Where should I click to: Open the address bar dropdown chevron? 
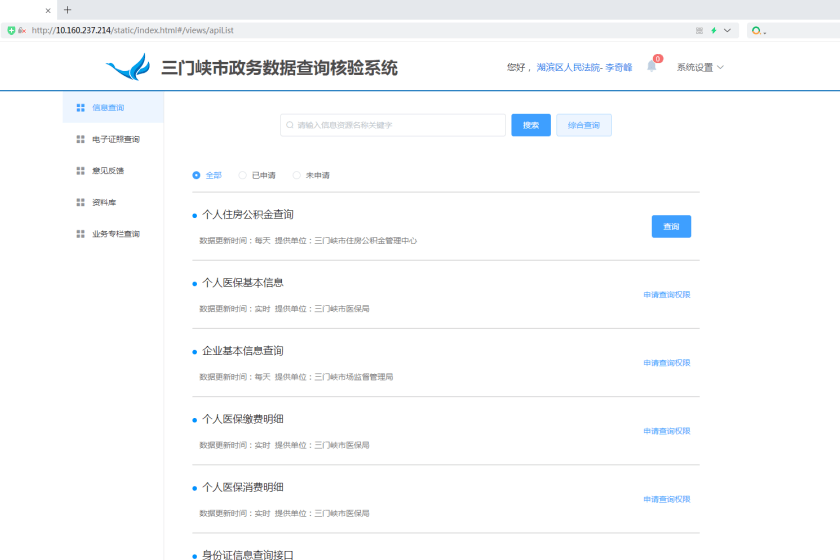(727, 30)
